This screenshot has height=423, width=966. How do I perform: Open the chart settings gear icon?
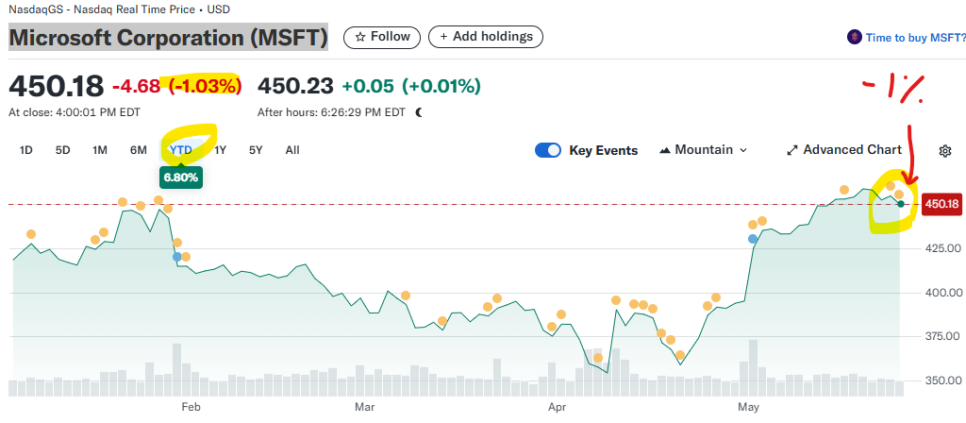tap(945, 151)
